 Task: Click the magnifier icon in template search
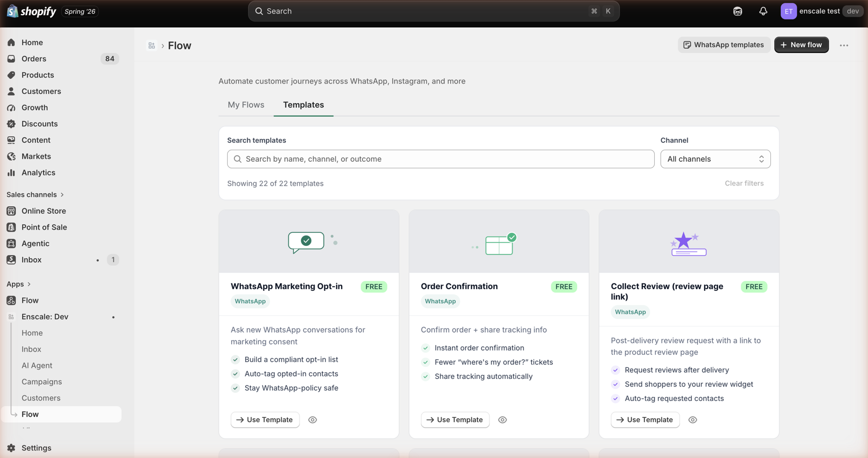238,159
